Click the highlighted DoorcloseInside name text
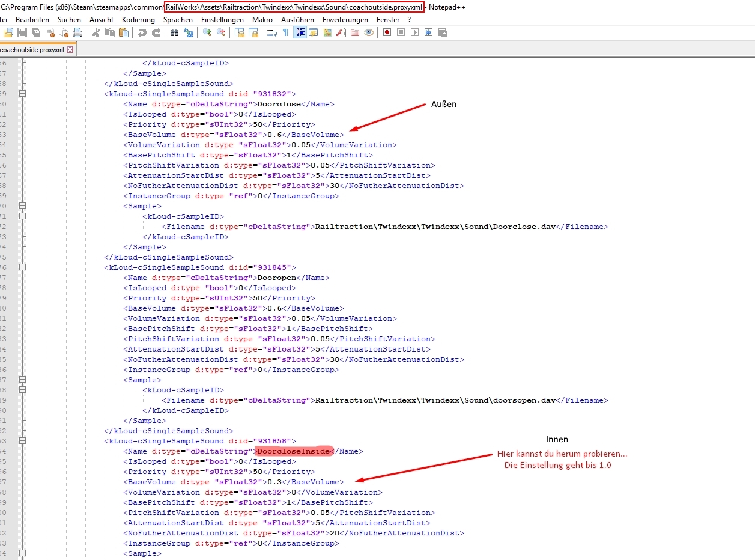The height and width of the screenshot is (560, 755). pyautogui.click(x=294, y=451)
